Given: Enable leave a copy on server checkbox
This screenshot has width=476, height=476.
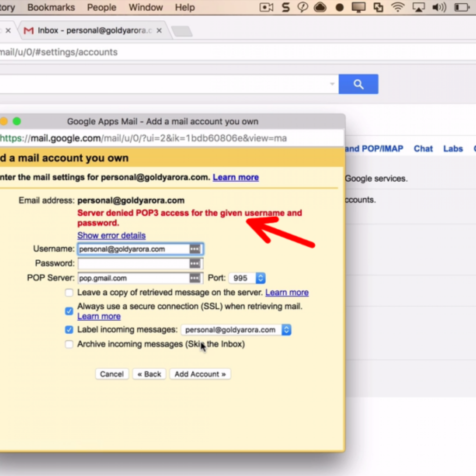Looking at the screenshot, I should [69, 293].
